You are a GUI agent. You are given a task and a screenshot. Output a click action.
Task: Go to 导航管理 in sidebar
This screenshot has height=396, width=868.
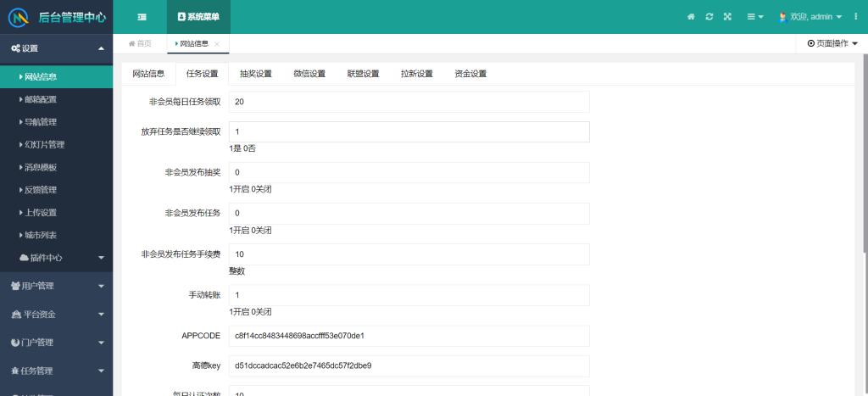(57, 122)
